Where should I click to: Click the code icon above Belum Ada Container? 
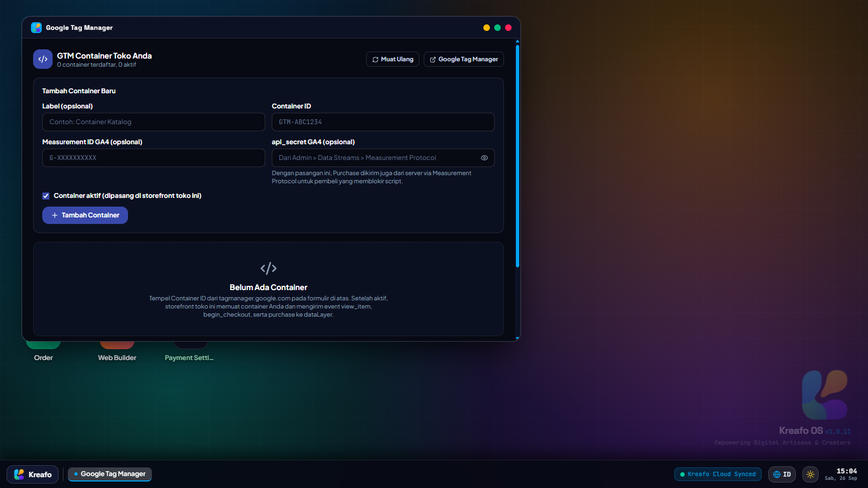coord(269,268)
